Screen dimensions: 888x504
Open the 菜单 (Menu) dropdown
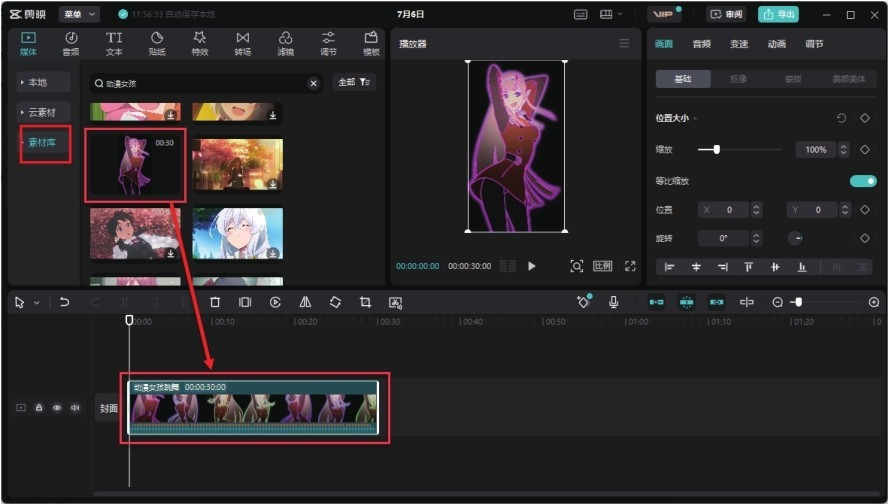[x=79, y=14]
